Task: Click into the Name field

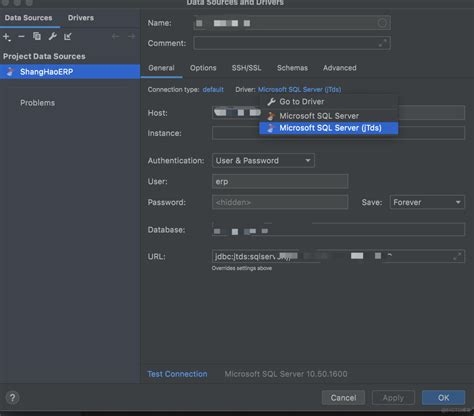Action: 292,23
